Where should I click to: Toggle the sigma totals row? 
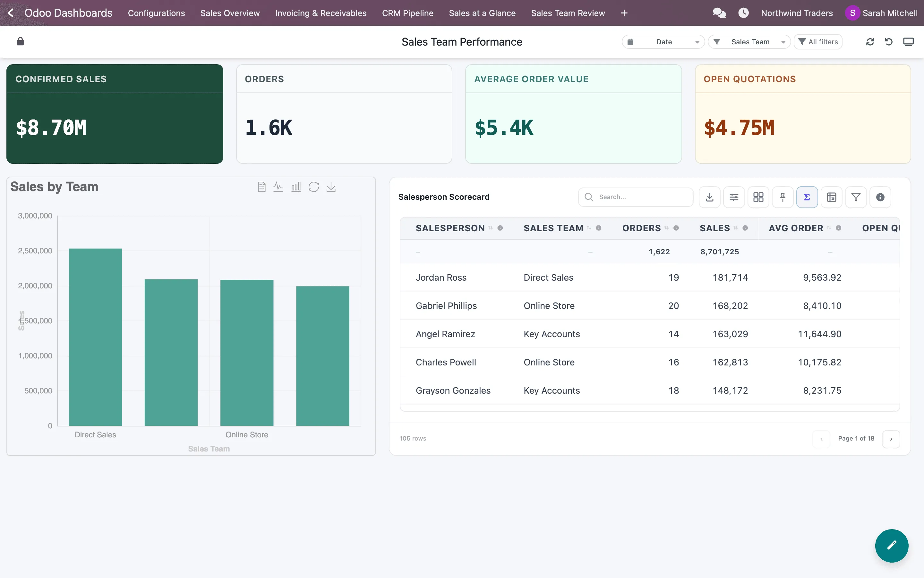pos(807,197)
